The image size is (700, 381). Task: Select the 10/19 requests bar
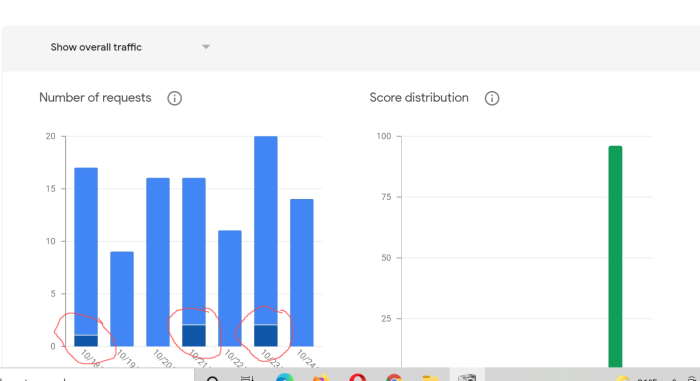[x=122, y=299]
